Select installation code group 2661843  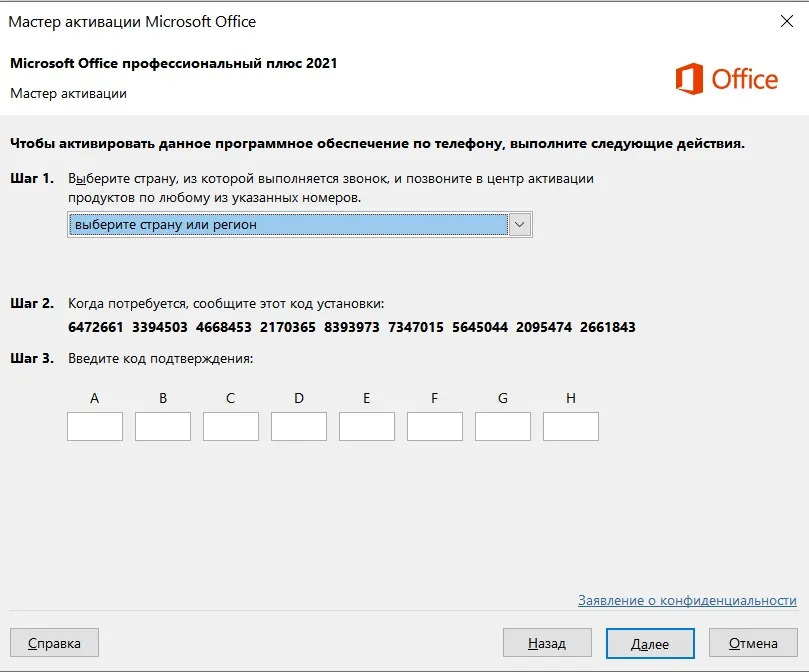click(608, 327)
